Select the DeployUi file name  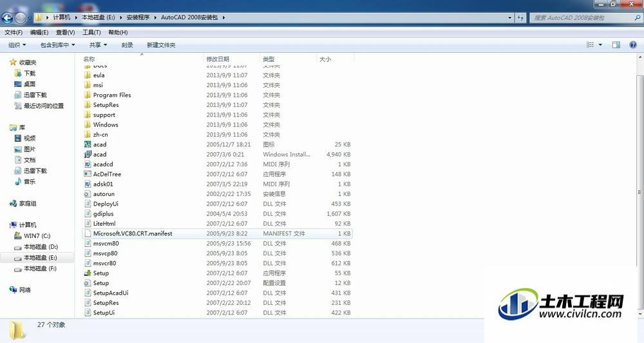click(x=106, y=204)
